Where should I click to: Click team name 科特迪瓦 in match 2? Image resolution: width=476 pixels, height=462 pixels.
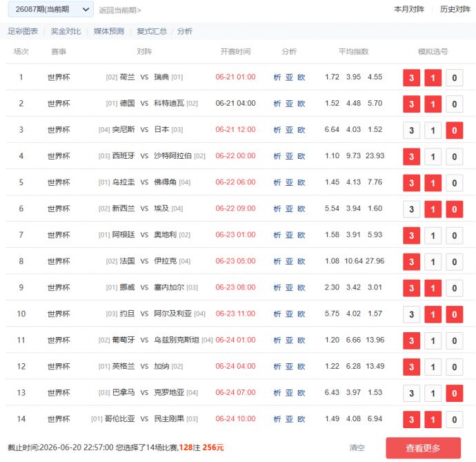169,104
